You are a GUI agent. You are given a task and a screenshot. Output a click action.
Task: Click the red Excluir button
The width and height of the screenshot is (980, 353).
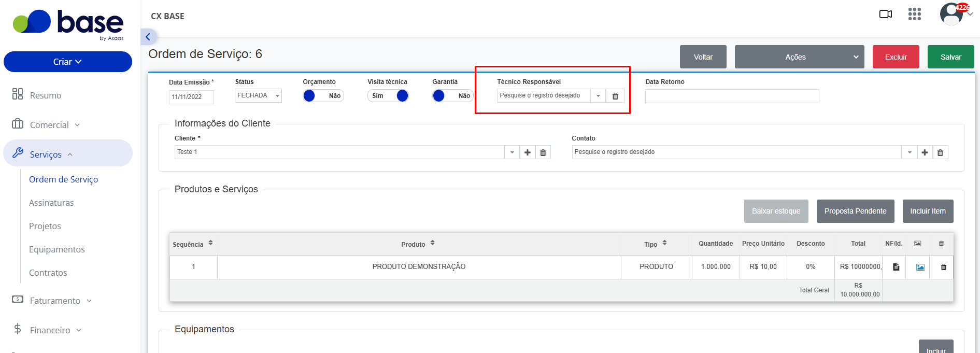click(x=896, y=57)
